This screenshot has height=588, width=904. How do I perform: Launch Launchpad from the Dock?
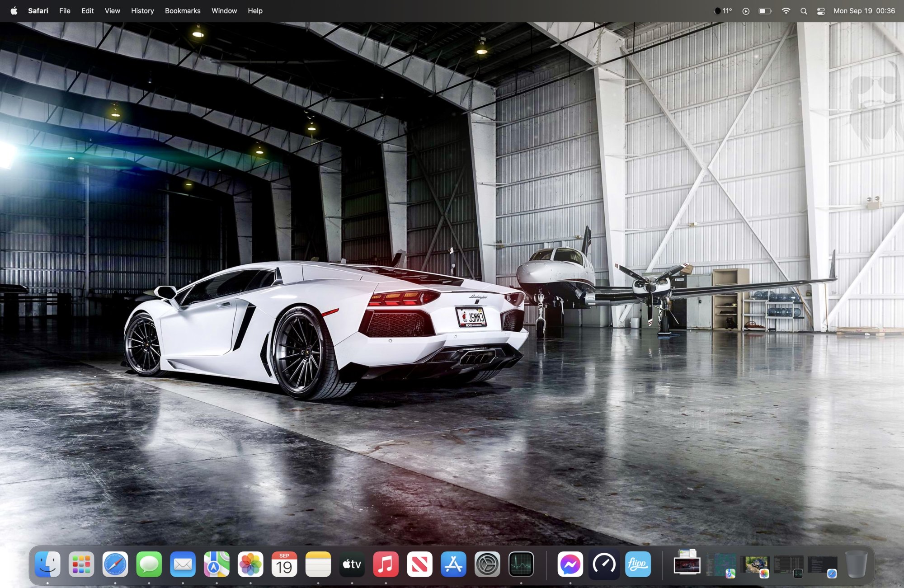[81, 564]
